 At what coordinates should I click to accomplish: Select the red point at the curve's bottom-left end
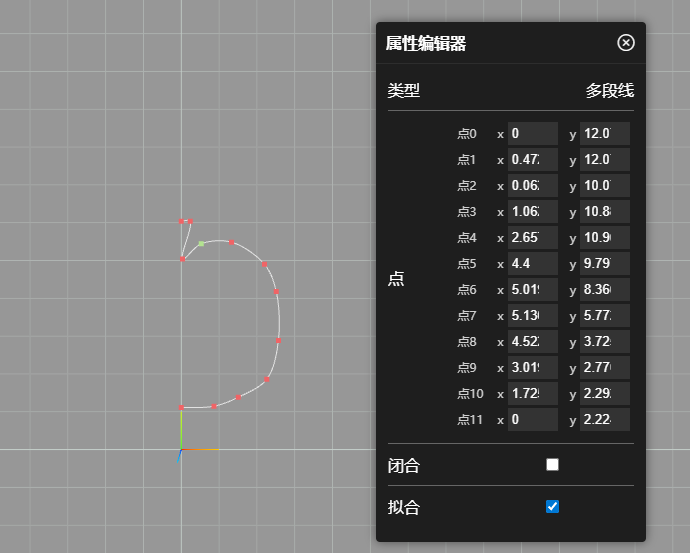tap(181, 407)
